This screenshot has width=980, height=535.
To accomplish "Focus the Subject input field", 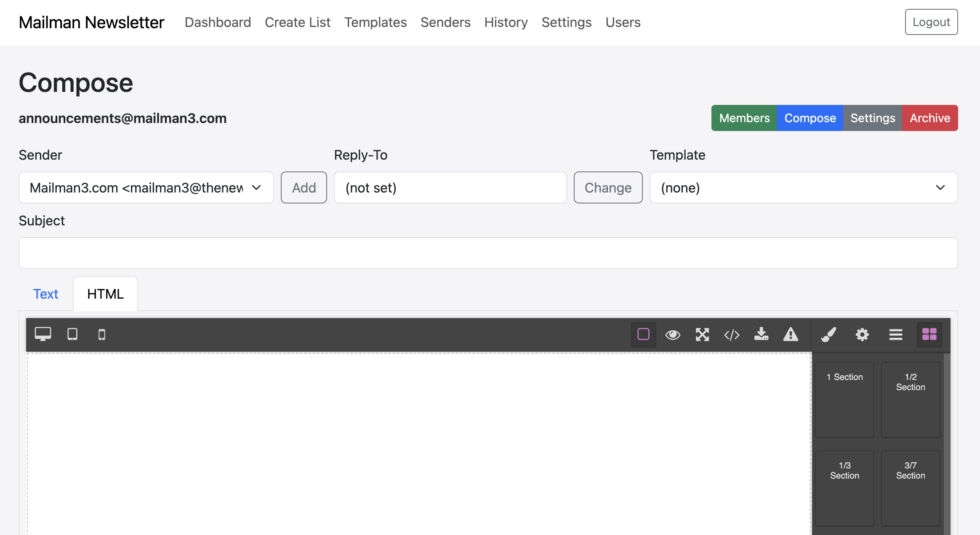I will tap(488, 253).
